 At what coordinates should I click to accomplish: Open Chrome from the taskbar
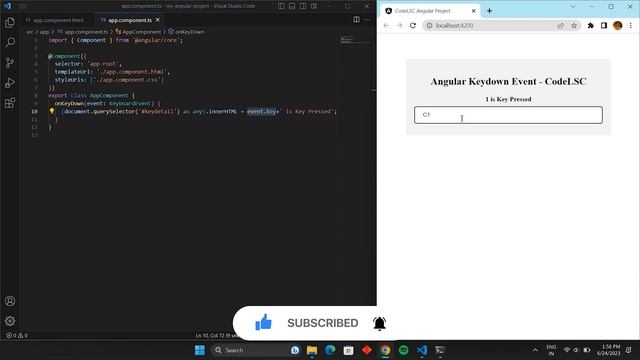point(385,350)
